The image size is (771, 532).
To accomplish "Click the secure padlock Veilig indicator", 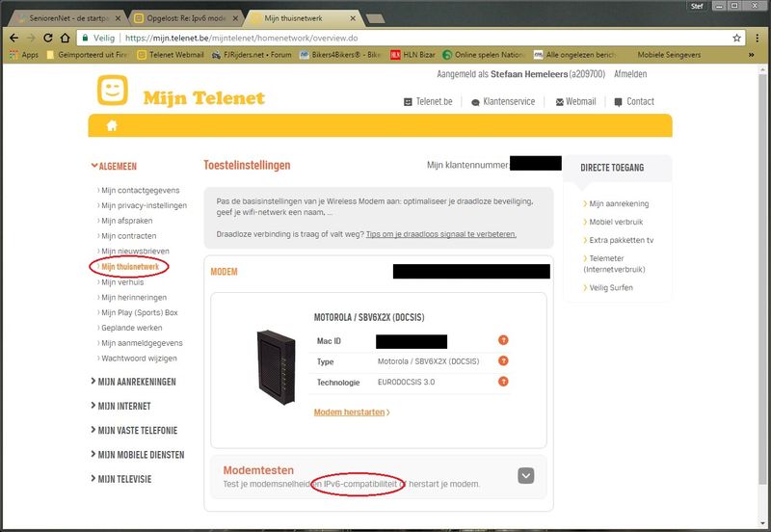I will click(98, 38).
